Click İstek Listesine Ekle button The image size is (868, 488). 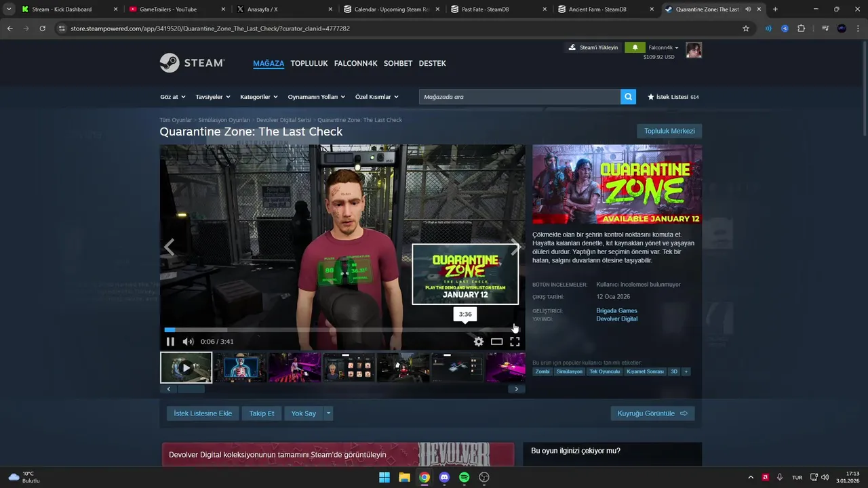[x=203, y=413]
